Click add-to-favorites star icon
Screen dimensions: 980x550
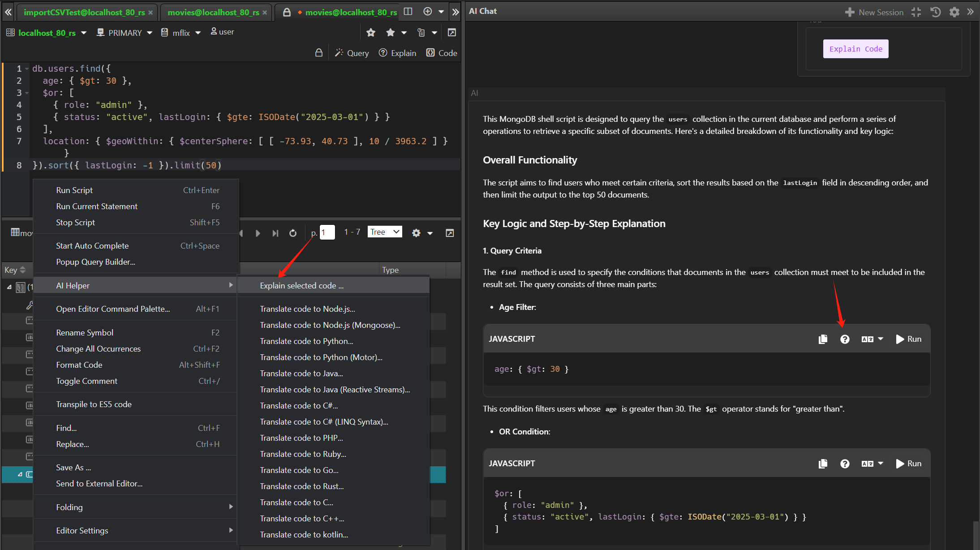coord(371,32)
